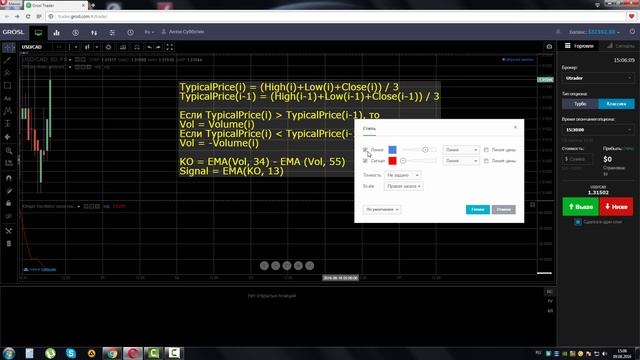Select the Turbo option type
Image resolution: width=640 pixels, height=360 pixels.
pyautogui.click(x=580, y=104)
